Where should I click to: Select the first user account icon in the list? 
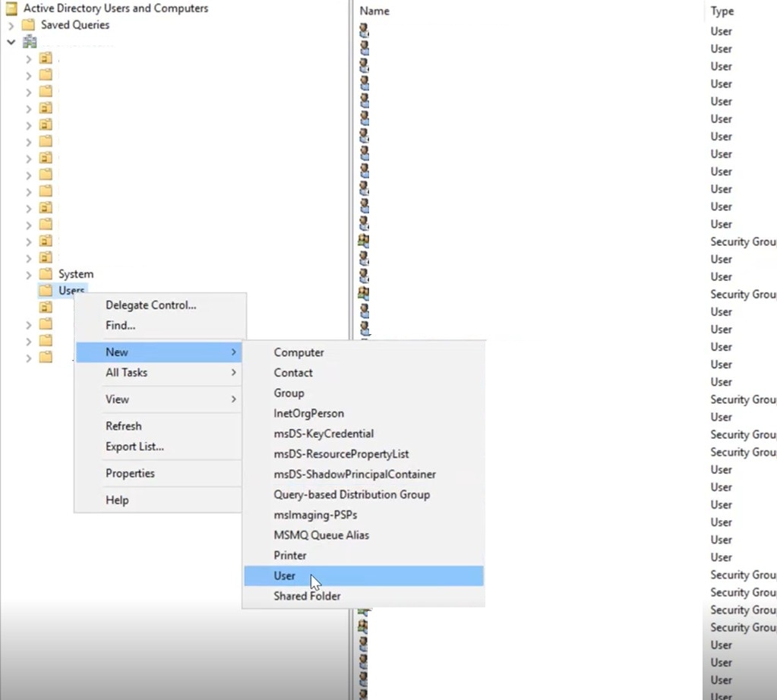[x=362, y=31]
